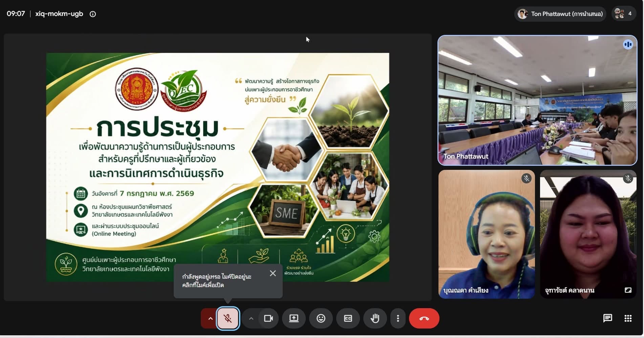Open the activities grid icon

pos(628,318)
